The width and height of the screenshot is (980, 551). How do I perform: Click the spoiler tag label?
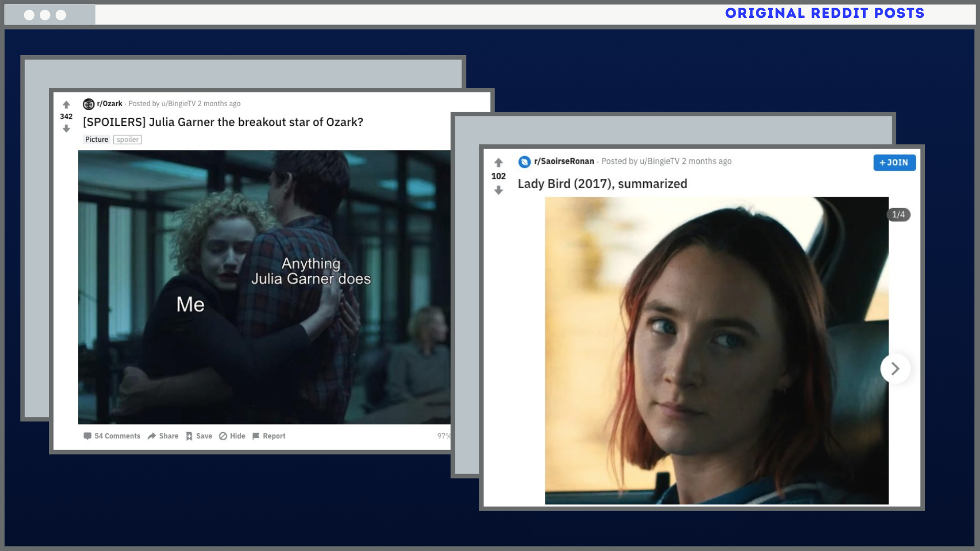pos(128,139)
